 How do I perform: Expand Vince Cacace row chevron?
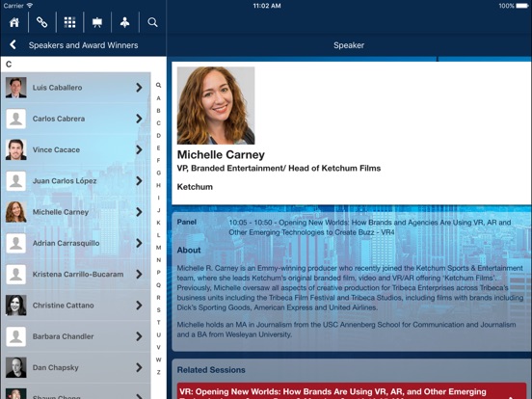139,149
